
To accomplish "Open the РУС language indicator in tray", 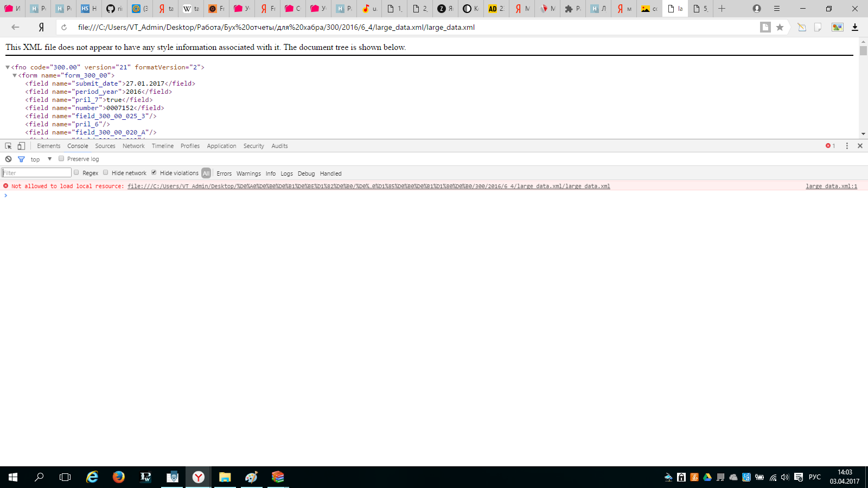I will tap(815, 477).
